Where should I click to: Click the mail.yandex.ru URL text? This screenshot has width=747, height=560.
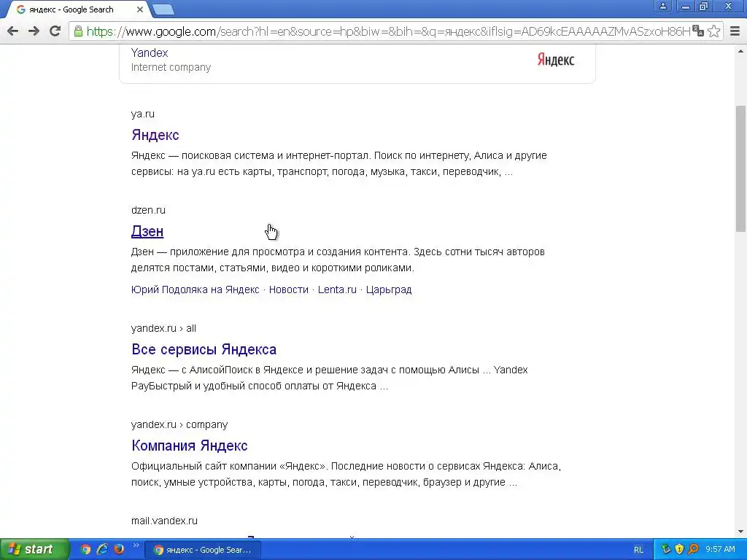coord(164,521)
